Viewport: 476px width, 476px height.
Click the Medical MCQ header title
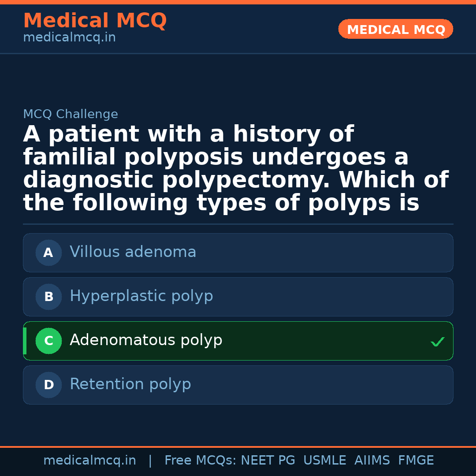point(95,21)
